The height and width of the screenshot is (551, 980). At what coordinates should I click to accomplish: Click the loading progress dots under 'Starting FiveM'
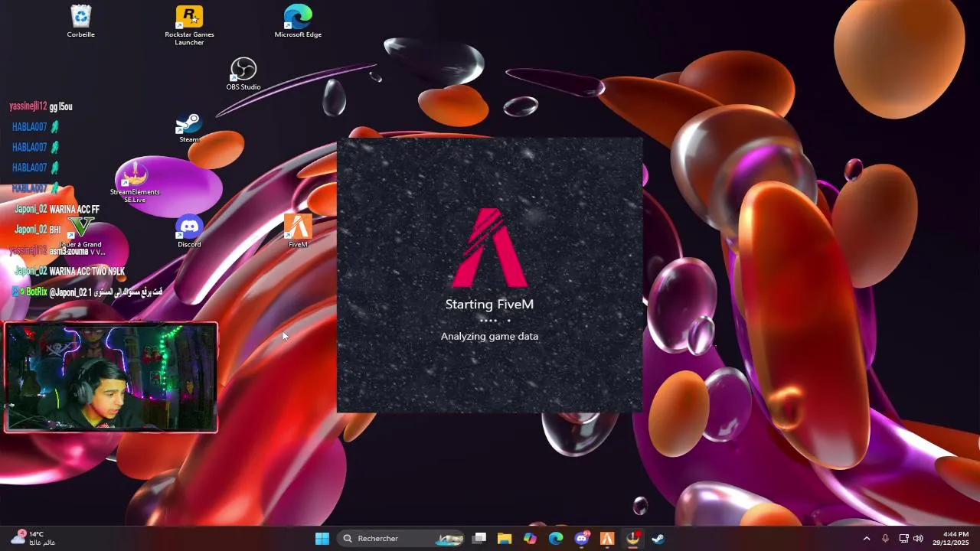[x=495, y=321]
